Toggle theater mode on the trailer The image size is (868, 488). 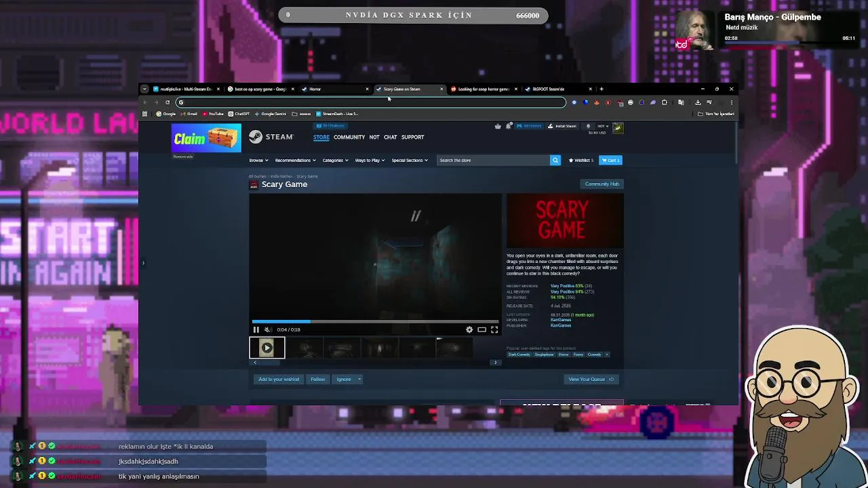(481, 329)
